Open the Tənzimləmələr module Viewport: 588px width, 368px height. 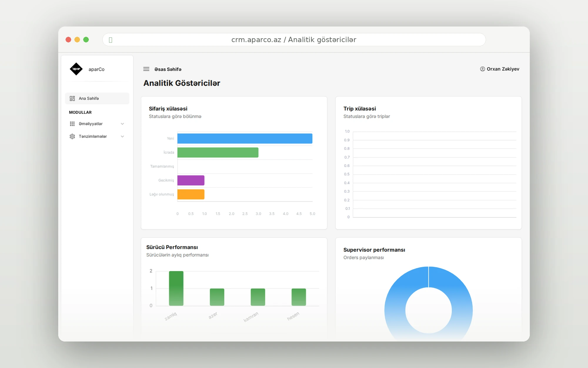[x=97, y=136]
